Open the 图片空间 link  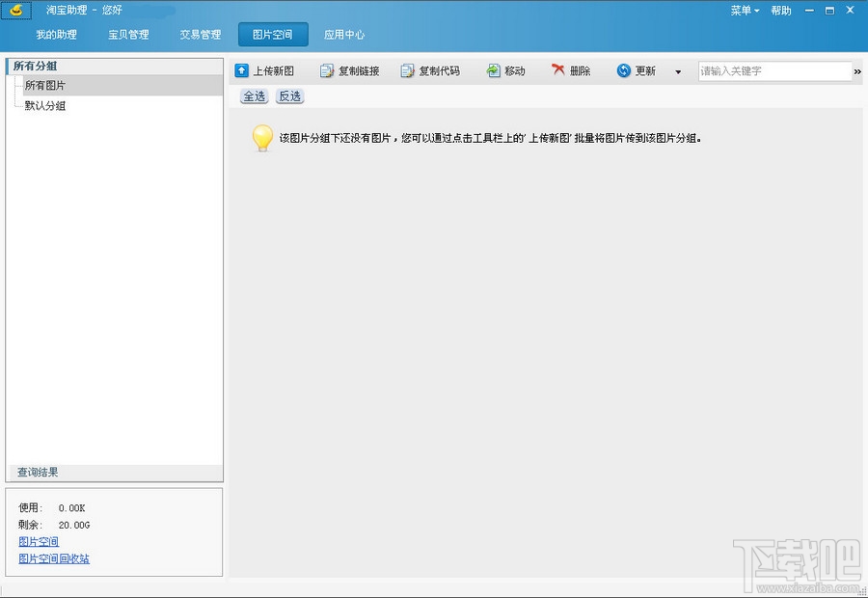(x=39, y=541)
